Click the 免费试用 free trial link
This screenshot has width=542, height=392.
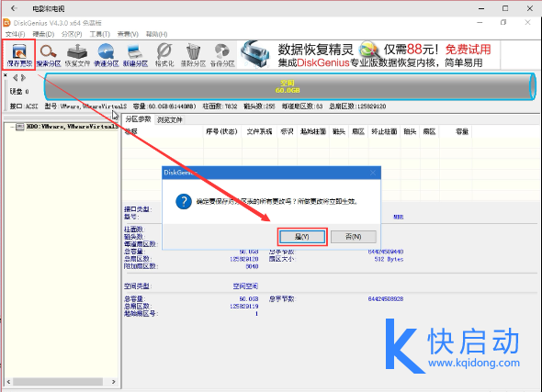coord(468,50)
